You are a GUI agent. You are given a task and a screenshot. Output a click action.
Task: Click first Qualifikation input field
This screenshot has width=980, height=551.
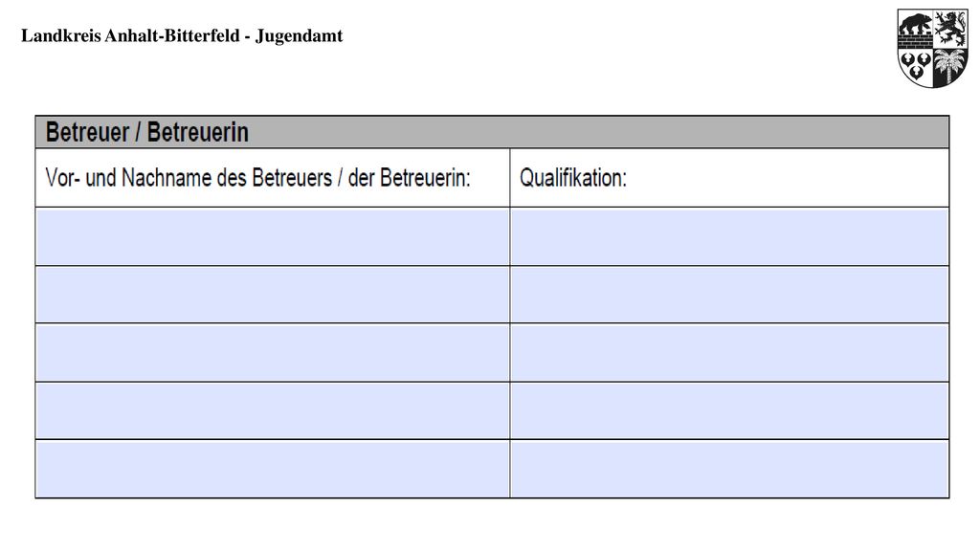[729, 237]
